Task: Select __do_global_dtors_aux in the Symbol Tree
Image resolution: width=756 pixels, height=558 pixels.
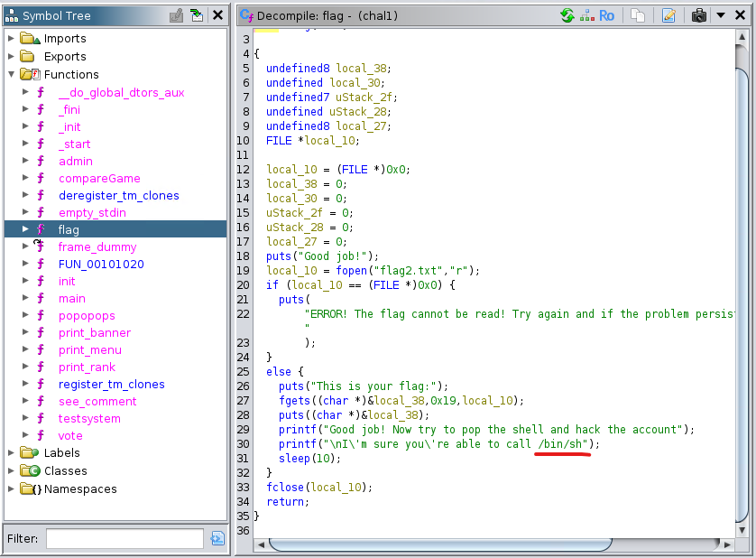Action: [x=122, y=92]
